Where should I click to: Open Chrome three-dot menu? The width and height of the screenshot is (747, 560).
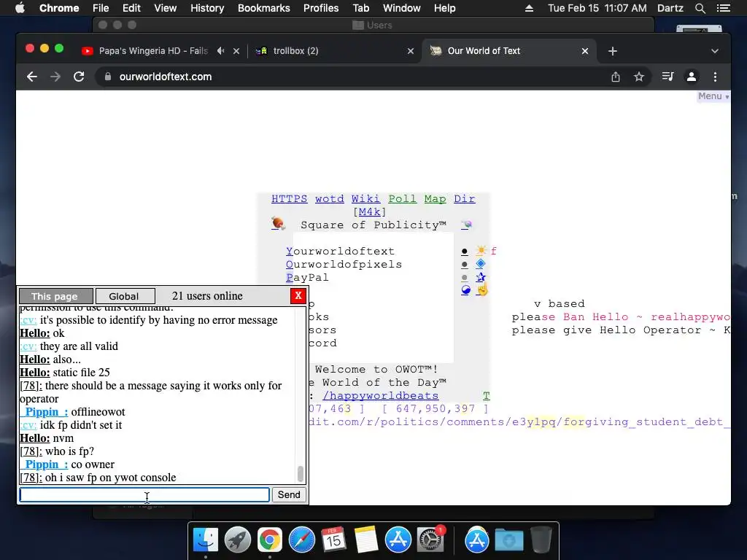(x=715, y=77)
